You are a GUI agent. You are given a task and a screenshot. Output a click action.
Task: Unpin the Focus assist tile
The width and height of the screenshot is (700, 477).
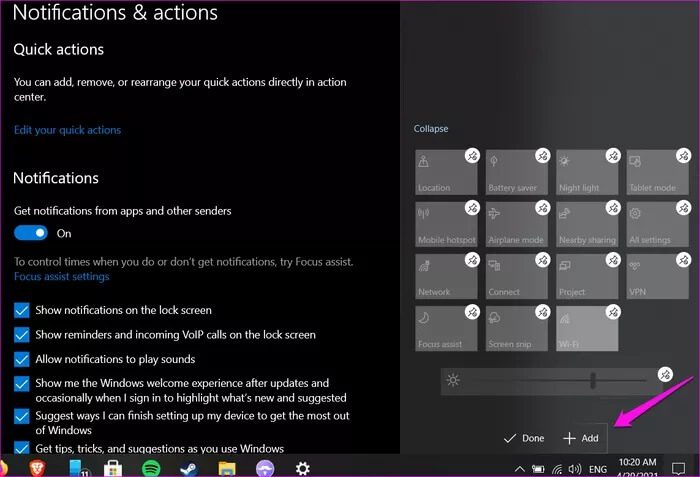472,312
